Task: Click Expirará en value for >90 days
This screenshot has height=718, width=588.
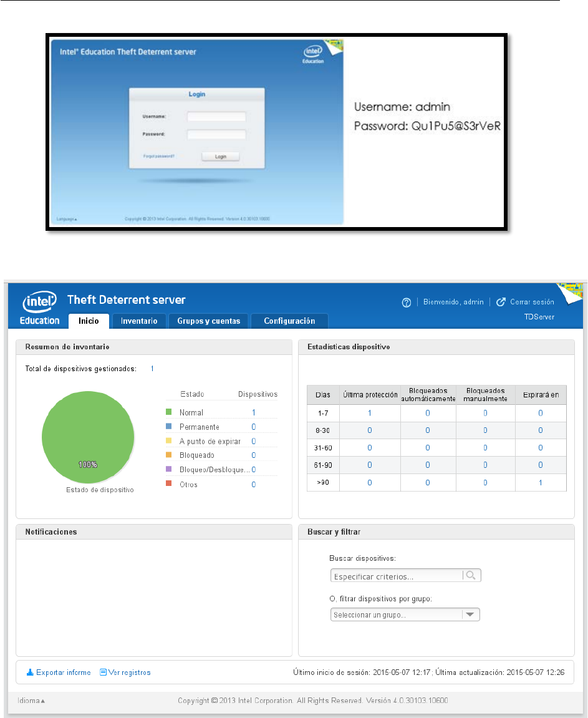Action: click(x=541, y=483)
